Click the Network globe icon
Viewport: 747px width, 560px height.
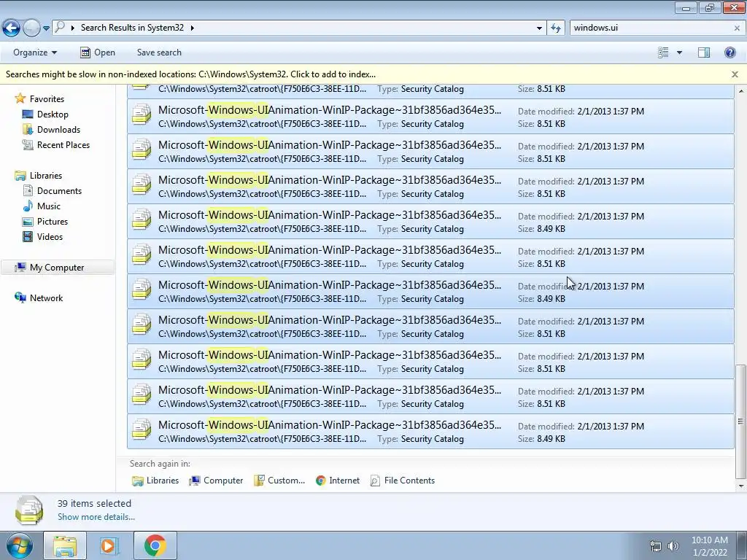(x=20, y=297)
